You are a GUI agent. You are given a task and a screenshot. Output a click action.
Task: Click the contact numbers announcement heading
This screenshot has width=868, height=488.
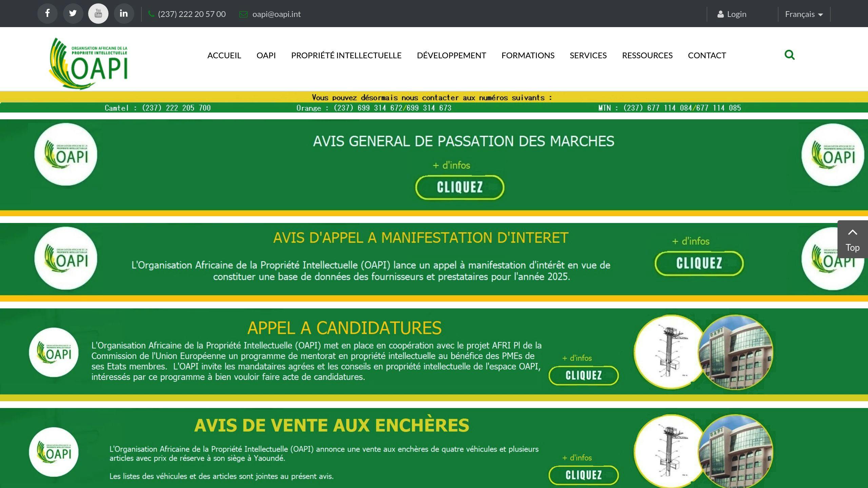point(432,98)
